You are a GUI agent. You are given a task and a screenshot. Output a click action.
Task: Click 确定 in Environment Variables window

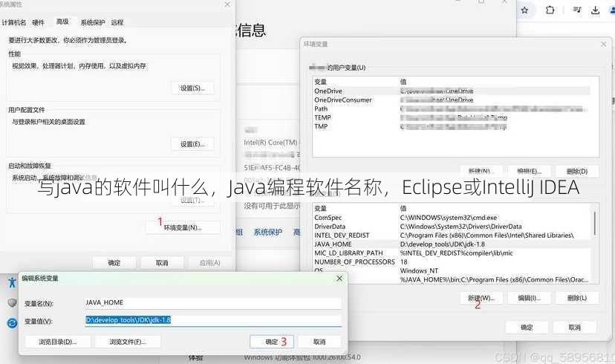point(527,327)
